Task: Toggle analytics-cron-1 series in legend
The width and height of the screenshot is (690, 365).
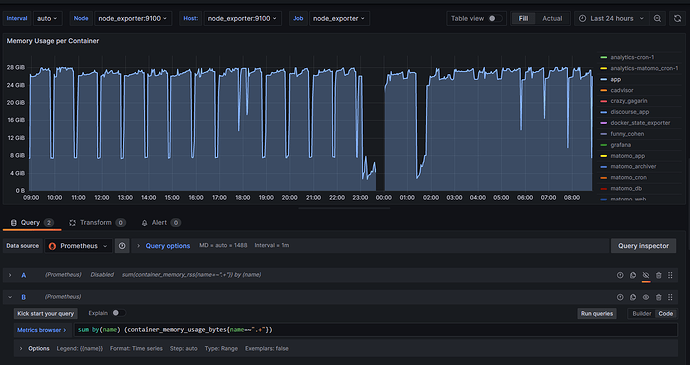Action: coord(633,57)
